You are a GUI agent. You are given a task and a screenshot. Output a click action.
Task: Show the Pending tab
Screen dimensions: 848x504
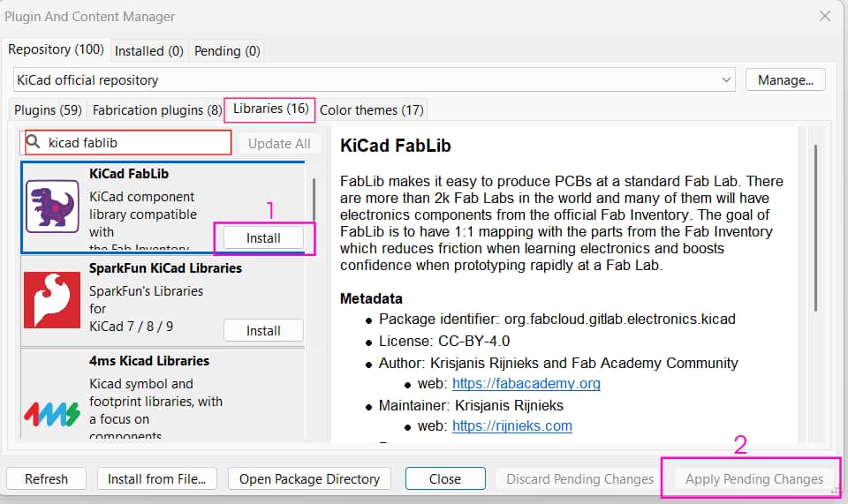point(227,50)
